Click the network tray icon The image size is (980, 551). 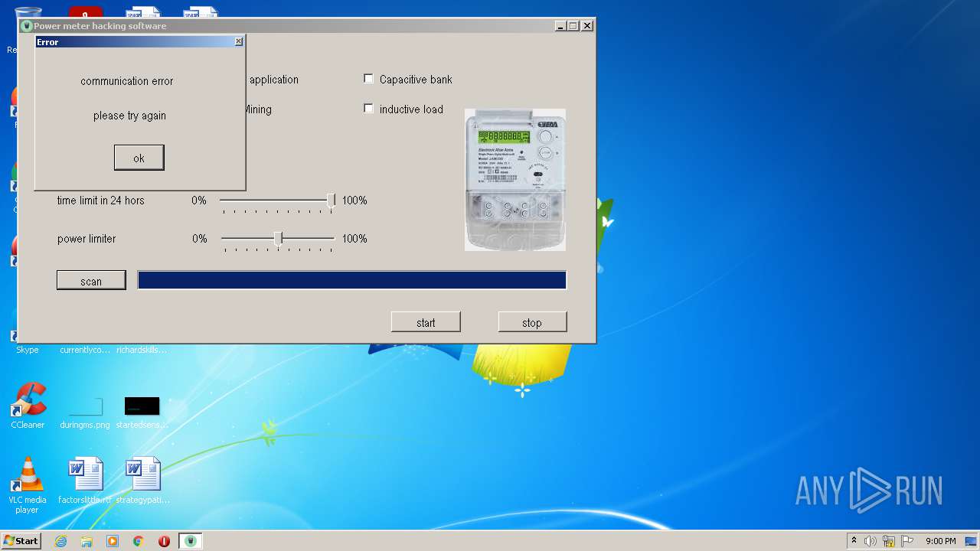889,541
